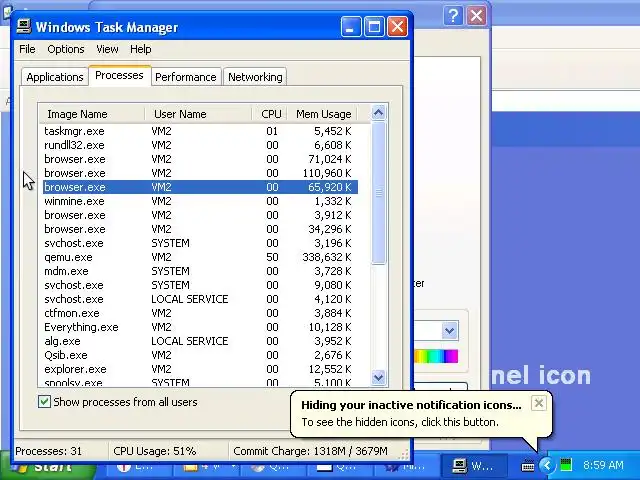Select svchost.exe run by LOCAL SERVICE
The width and height of the screenshot is (640, 480).
(x=200, y=299)
